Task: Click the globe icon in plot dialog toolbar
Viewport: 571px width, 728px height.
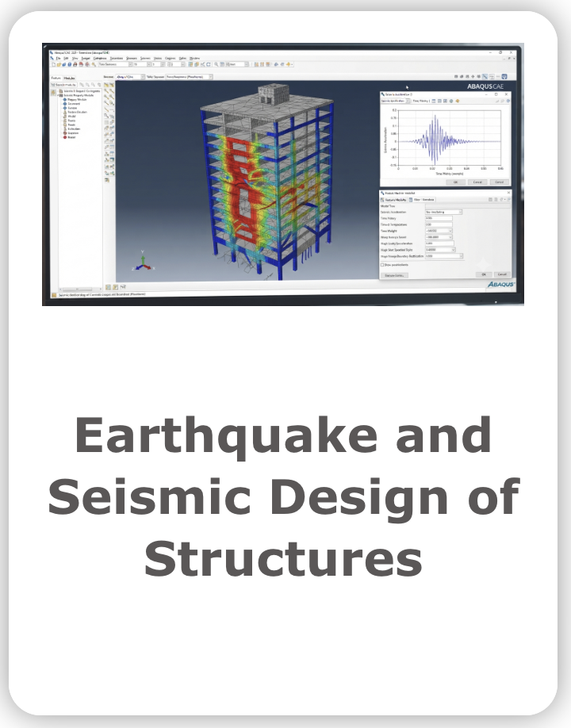Action: click(451, 101)
